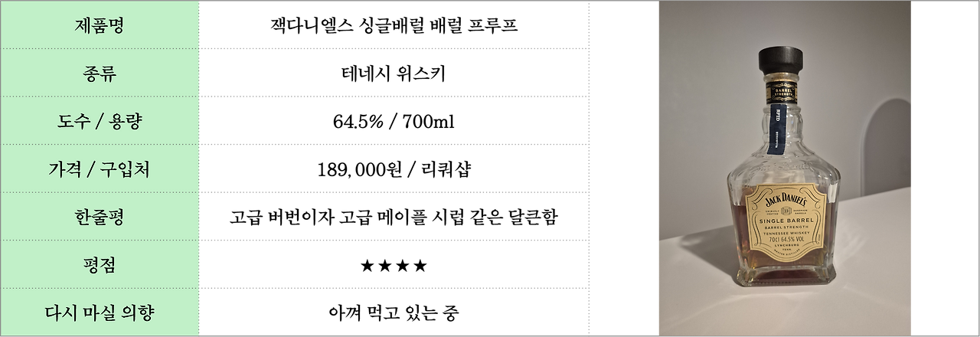The height and width of the screenshot is (337, 980).
Task: Click the four-star rating '★★★★'
Action: click(394, 266)
